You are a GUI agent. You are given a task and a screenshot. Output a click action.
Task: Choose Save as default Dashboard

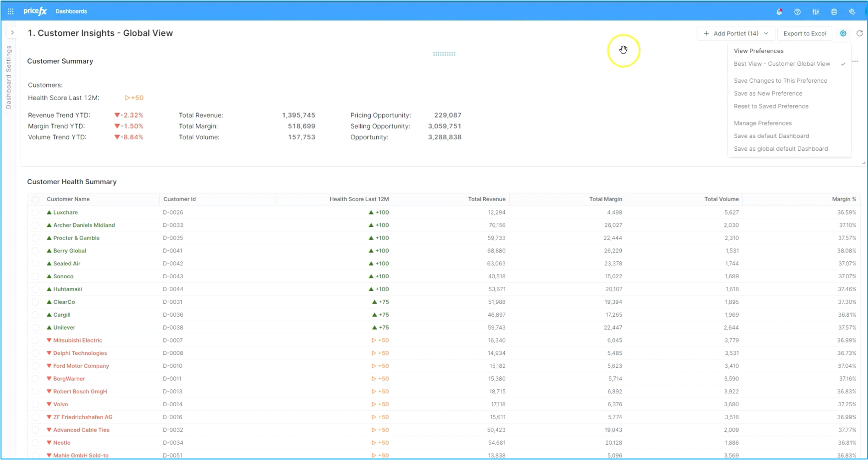[x=771, y=136]
